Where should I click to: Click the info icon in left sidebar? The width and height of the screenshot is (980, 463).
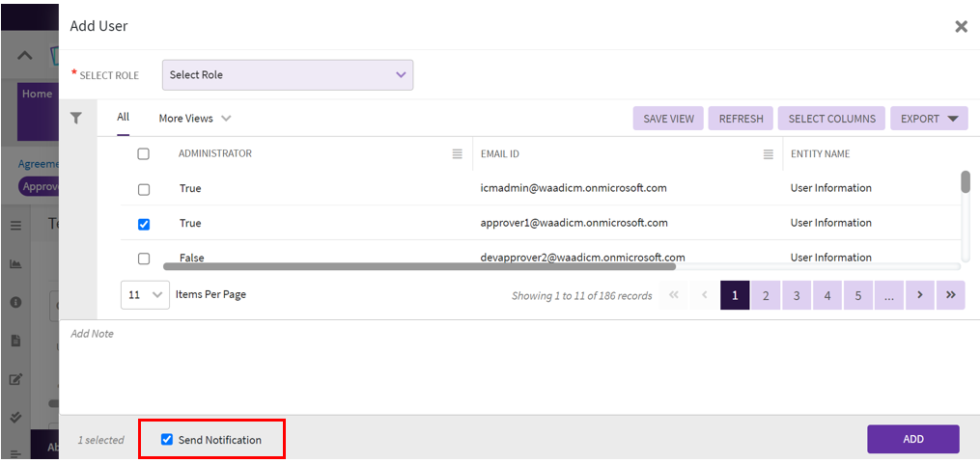(15, 302)
